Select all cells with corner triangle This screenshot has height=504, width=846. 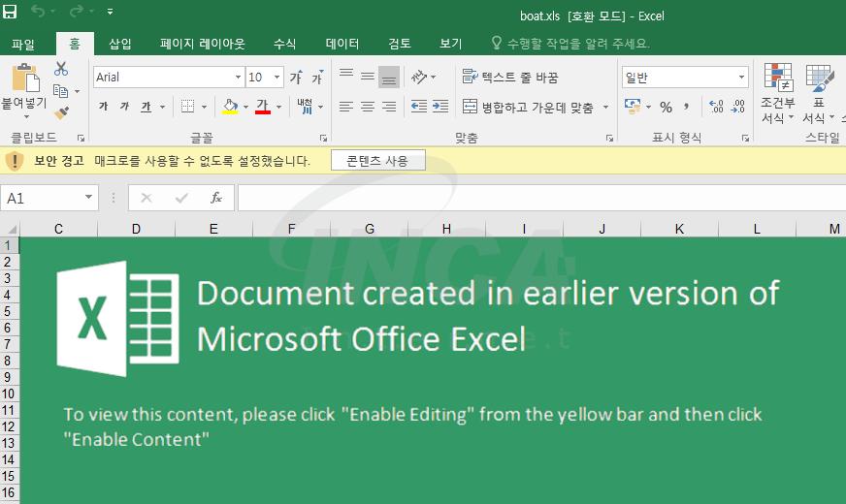(x=10, y=229)
